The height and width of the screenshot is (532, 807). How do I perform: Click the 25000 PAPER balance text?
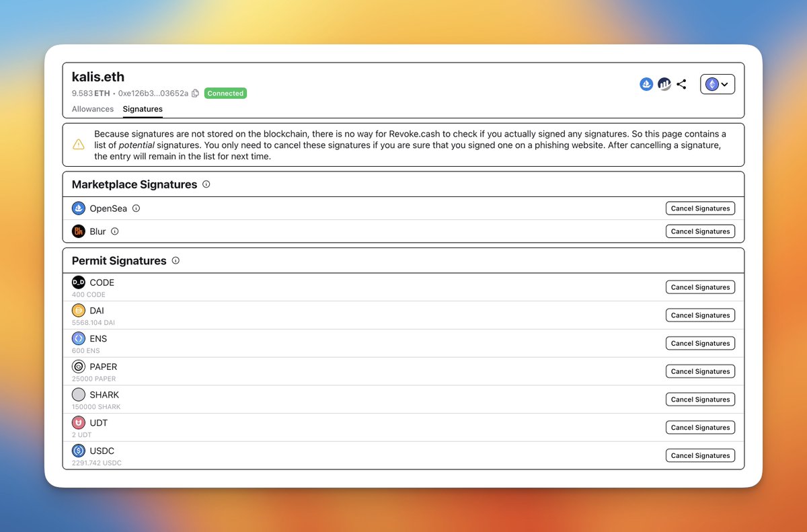pos(94,379)
